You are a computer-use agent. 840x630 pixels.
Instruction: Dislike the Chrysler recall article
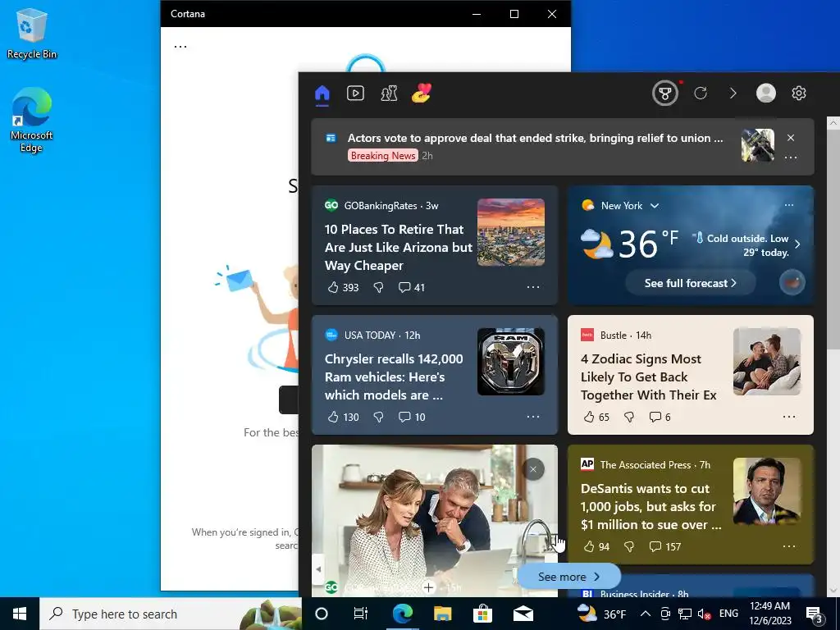[378, 418]
